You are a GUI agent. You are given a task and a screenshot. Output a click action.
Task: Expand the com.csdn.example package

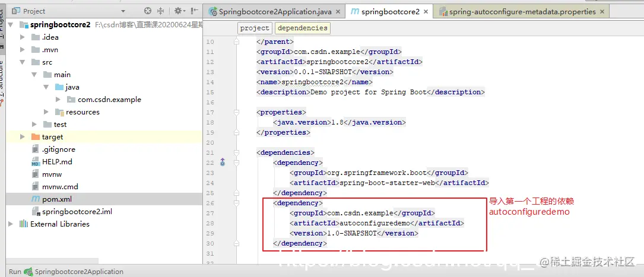58,100
